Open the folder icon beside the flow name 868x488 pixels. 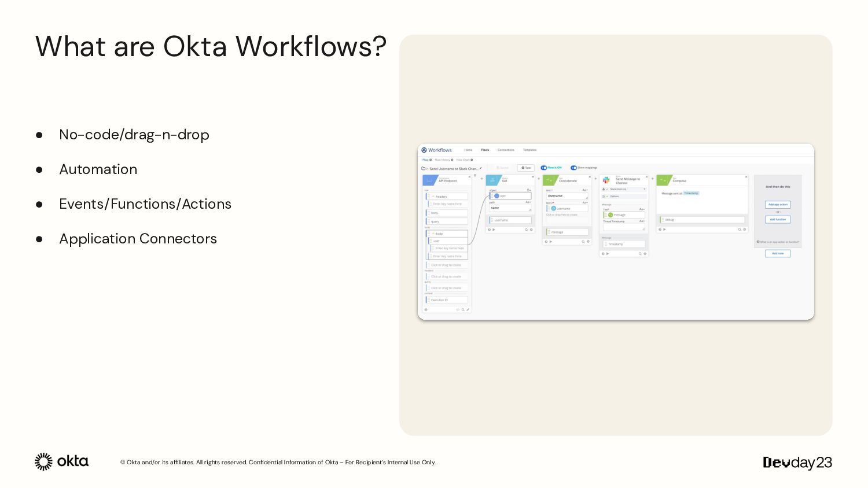[x=423, y=168]
